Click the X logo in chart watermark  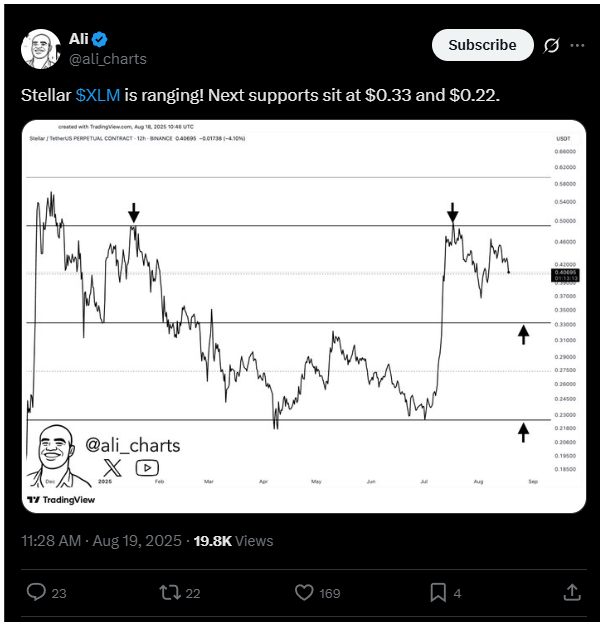pos(112,468)
